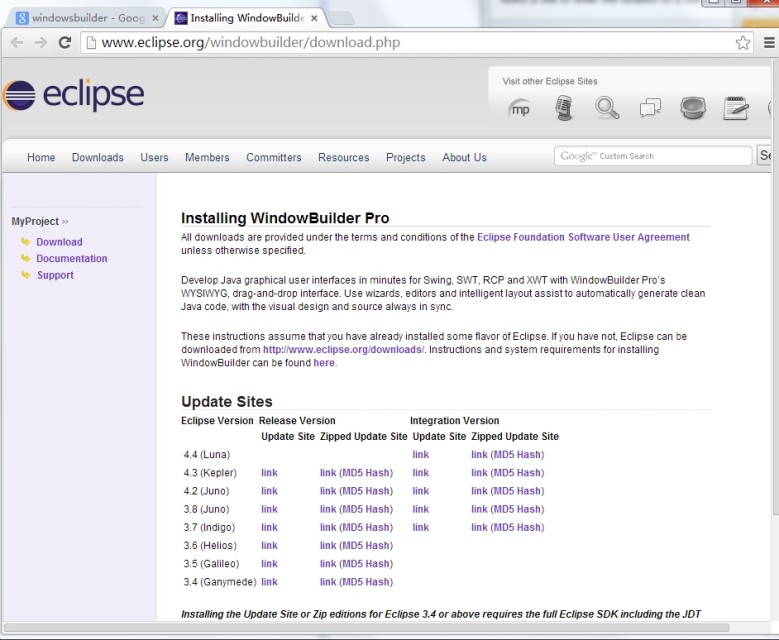Open 4.2 Juno release update site link
779x640 pixels.
(269, 491)
